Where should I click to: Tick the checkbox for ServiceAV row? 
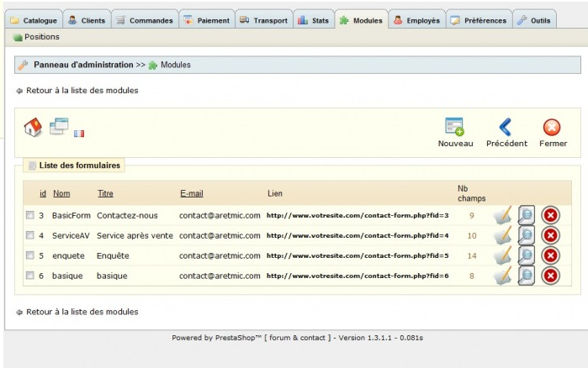pyautogui.click(x=29, y=236)
